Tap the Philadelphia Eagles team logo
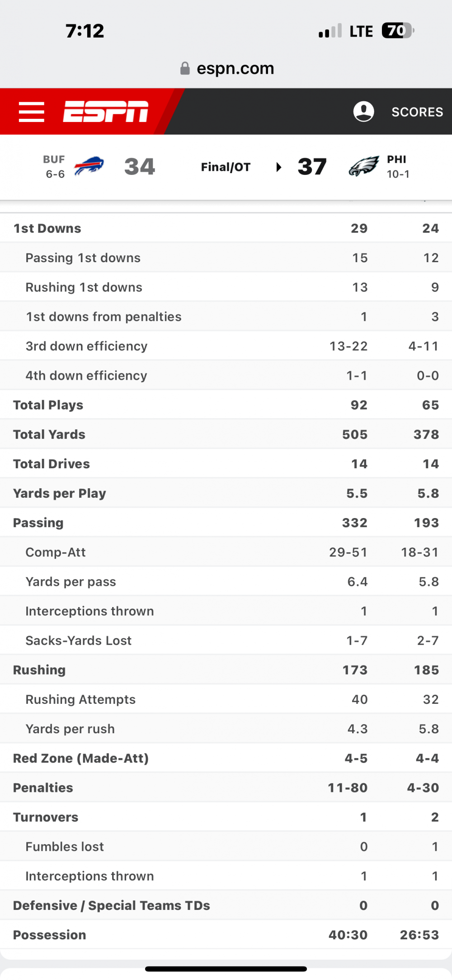This screenshot has height=980, width=452. pos(364,166)
